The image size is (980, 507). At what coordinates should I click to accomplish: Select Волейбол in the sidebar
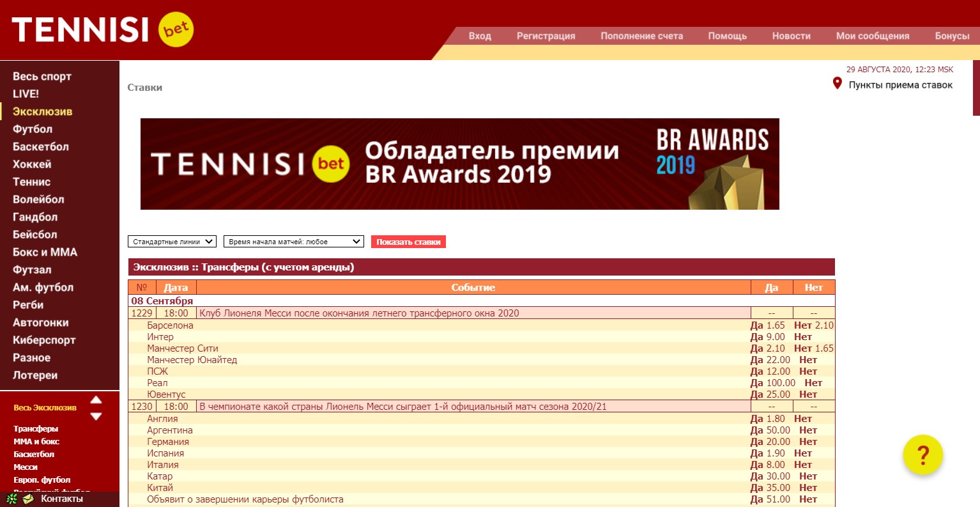[x=38, y=199]
